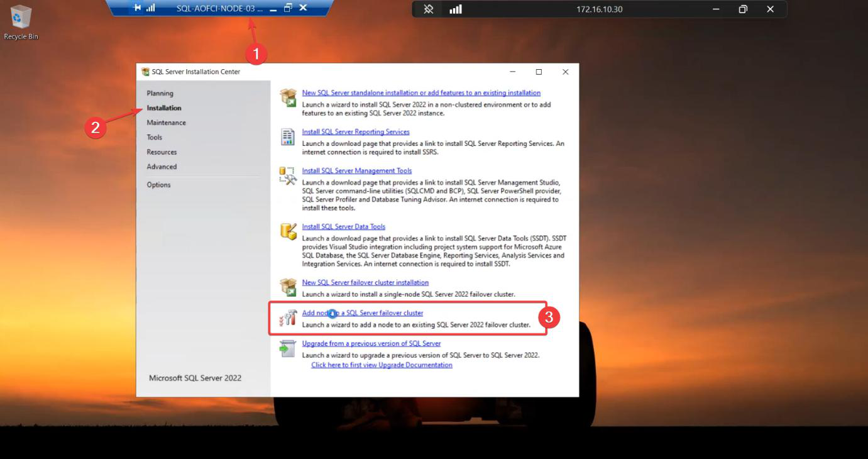Click the signal bars icon on the 172.16.10.30 bar
868x459 pixels.
pyautogui.click(x=456, y=9)
